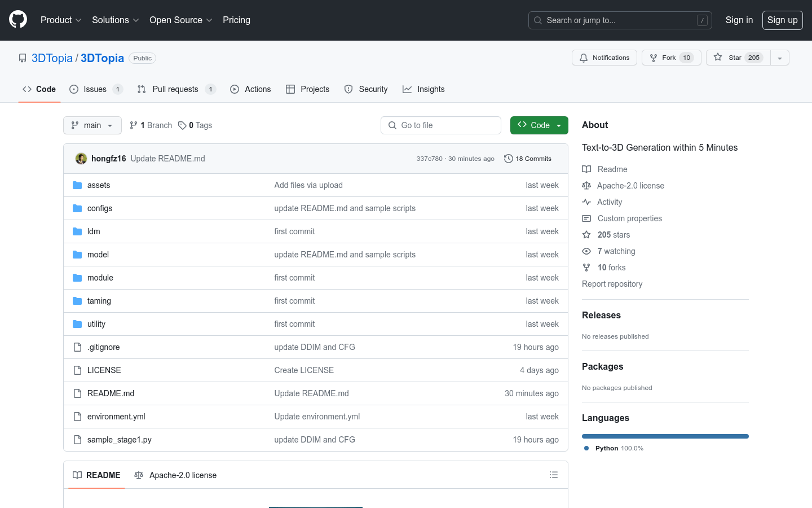812x508 pixels.
Task: Click the commit history clock icon
Action: (x=508, y=159)
